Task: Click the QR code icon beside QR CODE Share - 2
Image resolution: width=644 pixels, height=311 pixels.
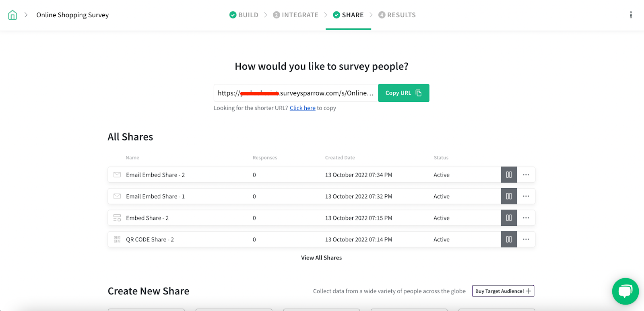Action: [117, 239]
